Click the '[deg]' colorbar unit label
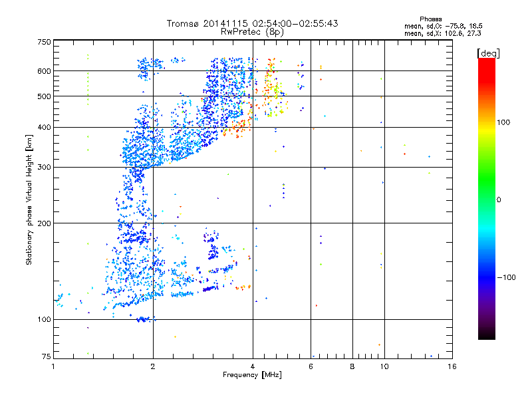532x399 pixels. (488, 53)
